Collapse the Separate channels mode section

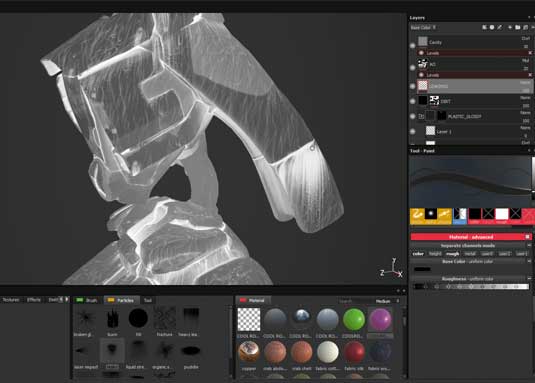[529, 246]
